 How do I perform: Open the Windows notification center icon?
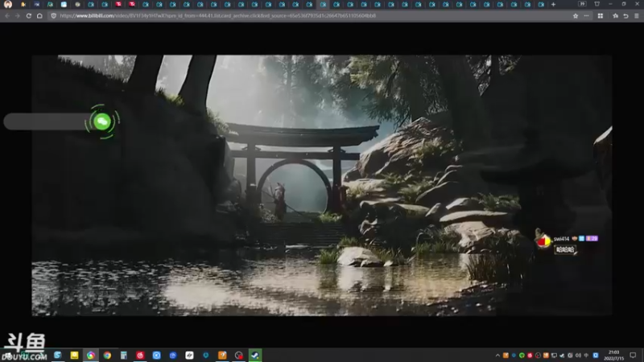coord(633,356)
